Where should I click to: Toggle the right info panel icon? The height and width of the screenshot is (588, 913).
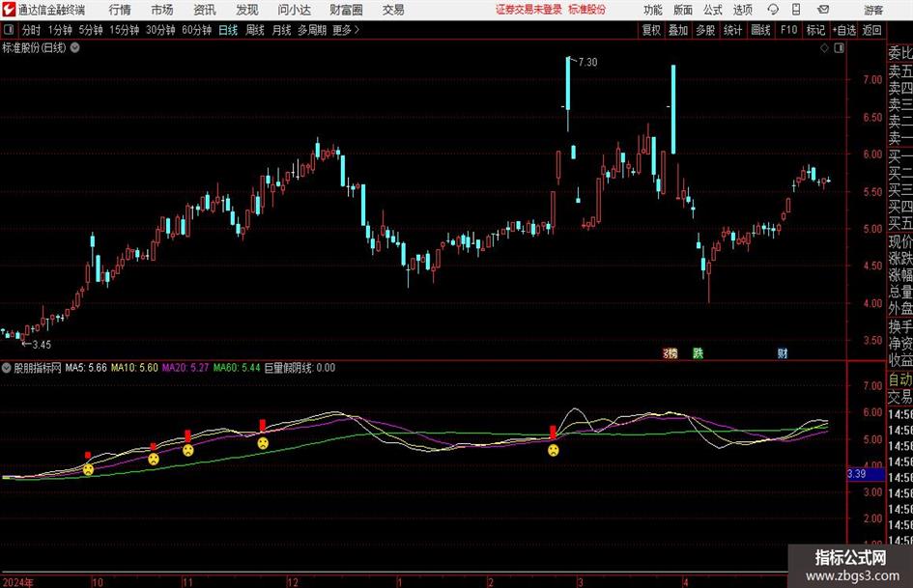(x=839, y=48)
